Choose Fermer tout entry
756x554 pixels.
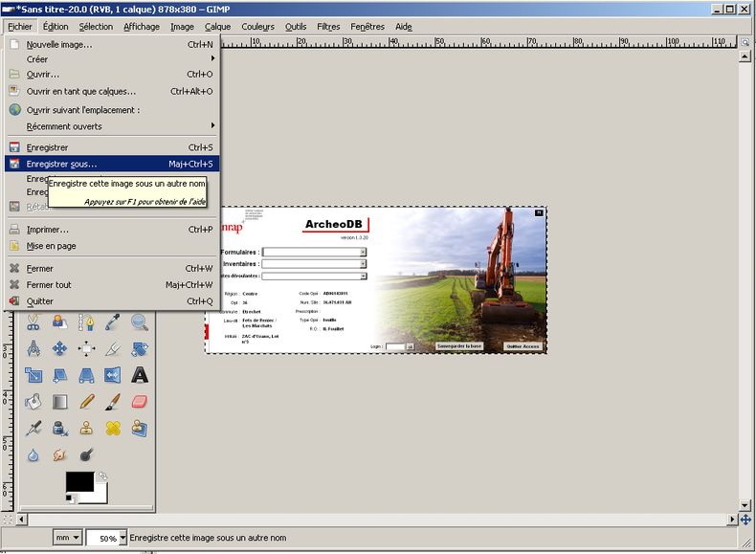tap(112, 285)
